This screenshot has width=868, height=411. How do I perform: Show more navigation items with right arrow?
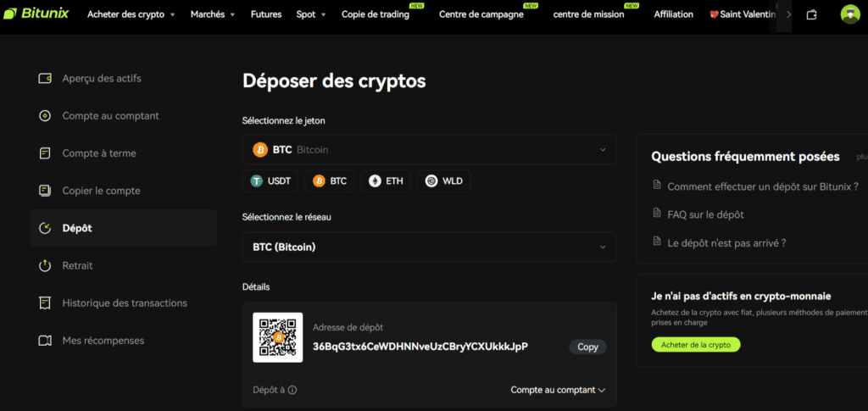(789, 14)
